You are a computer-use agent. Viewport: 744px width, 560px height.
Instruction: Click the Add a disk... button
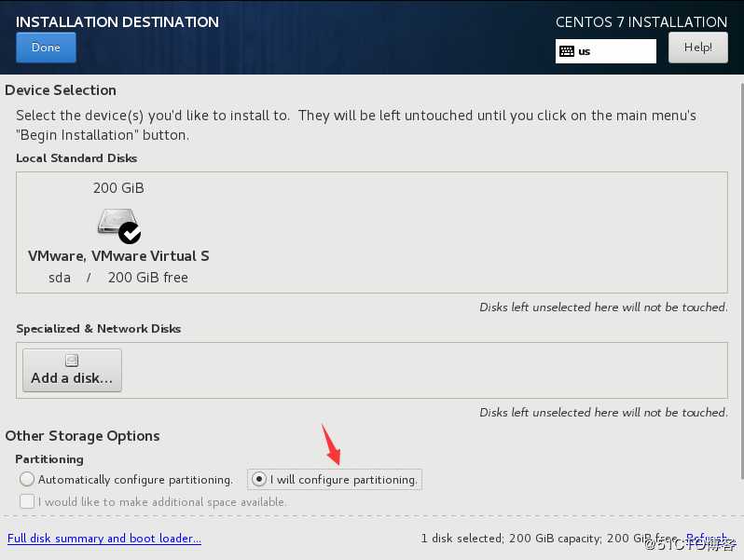(x=72, y=370)
